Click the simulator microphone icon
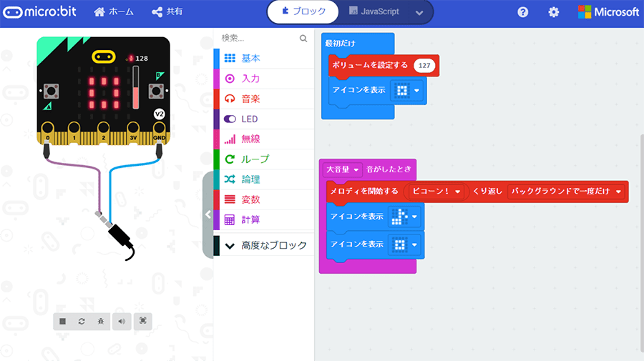 point(131,58)
